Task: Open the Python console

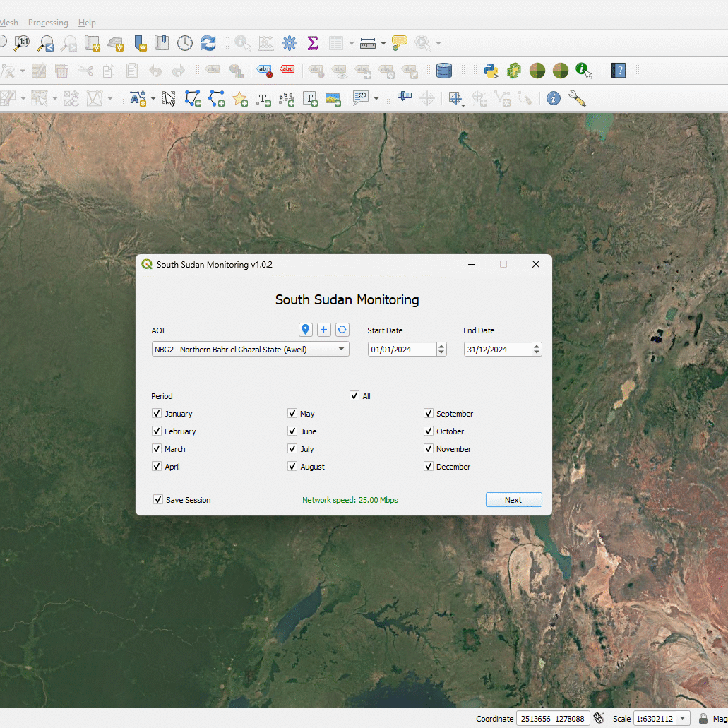Action: point(491,71)
